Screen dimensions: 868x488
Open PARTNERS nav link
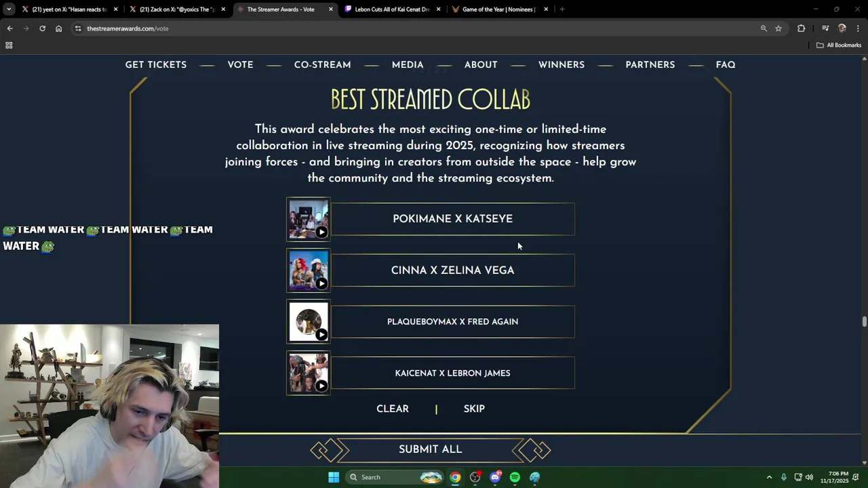click(x=650, y=64)
